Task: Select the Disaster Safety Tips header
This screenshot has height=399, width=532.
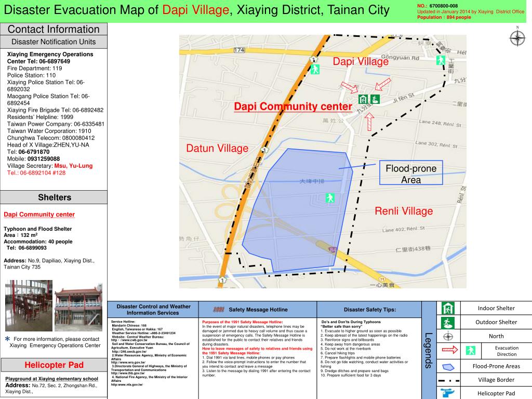Action: tap(369, 310)
